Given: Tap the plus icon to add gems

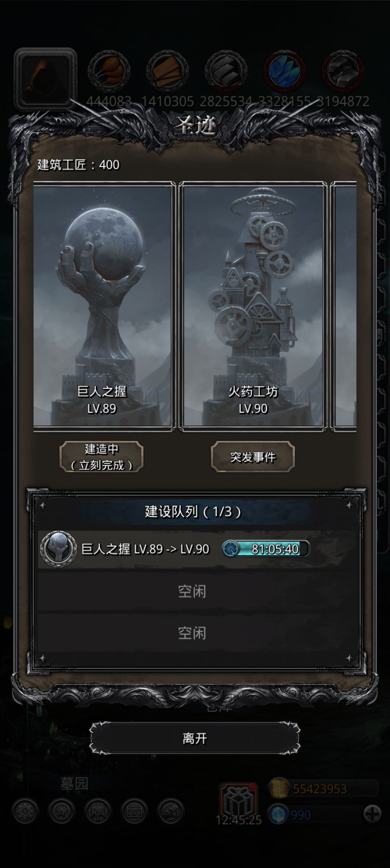Looking at the screenshot, I should coord(372,815).
